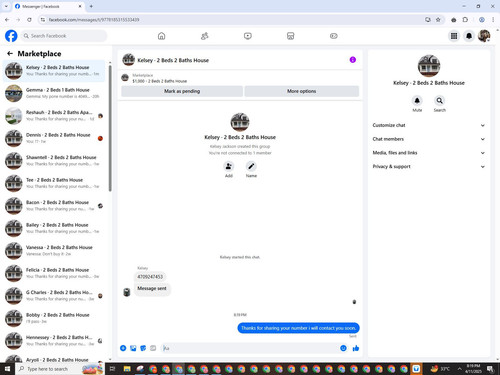
Task: Show hidden system tray icons
Action: [459, 369]
